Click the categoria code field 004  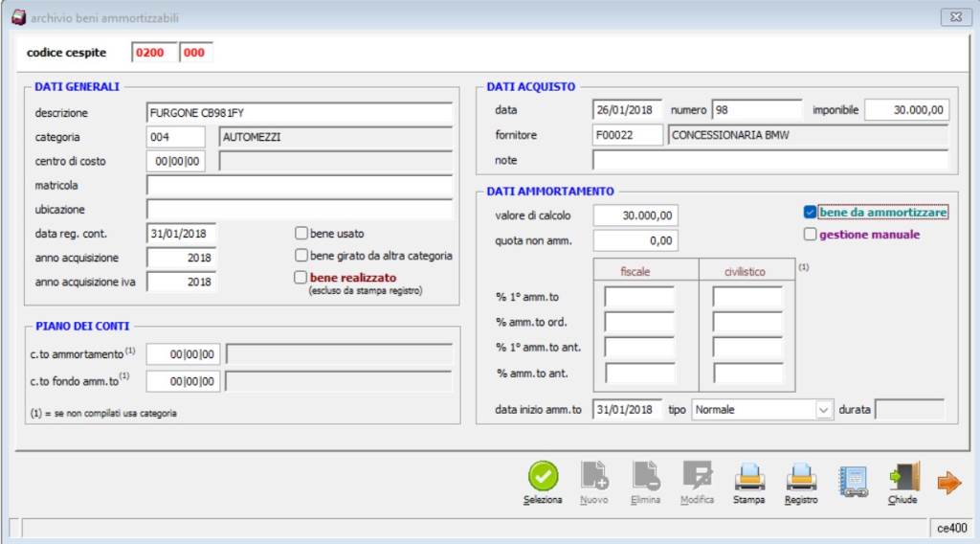click(176, 137)
